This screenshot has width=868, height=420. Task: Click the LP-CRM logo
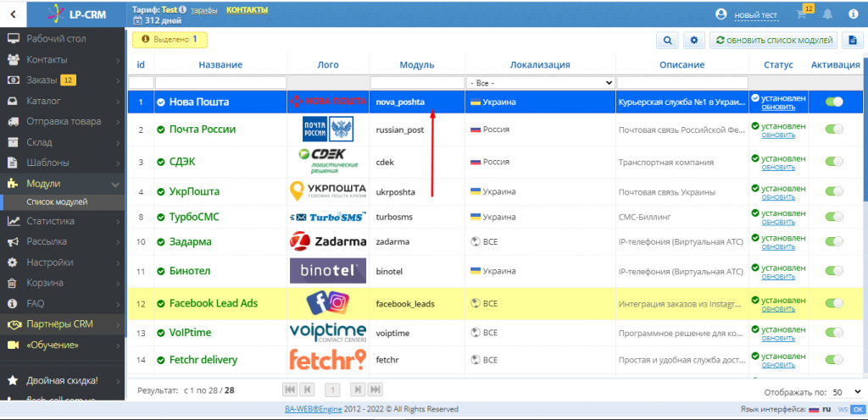(77, 14)
